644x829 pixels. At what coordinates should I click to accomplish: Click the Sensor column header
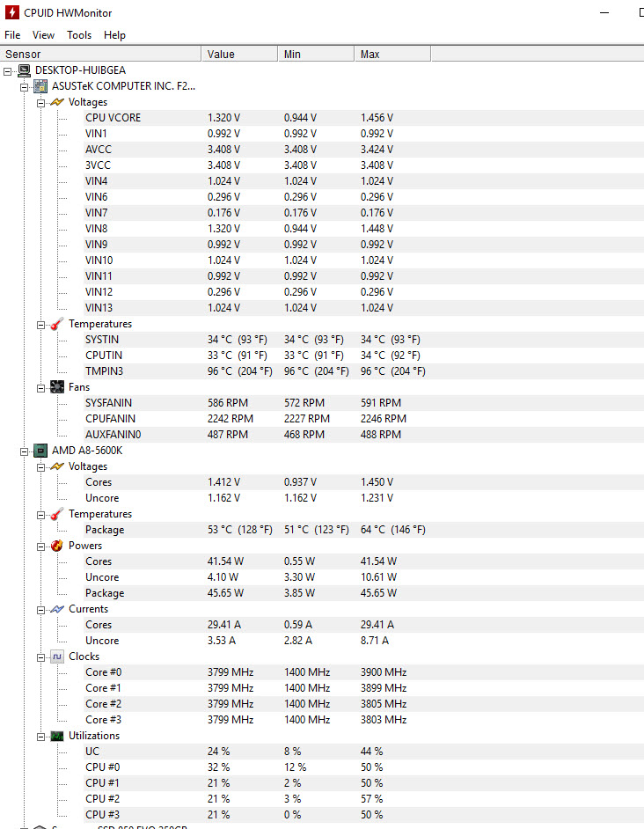(x=100, y=54)
